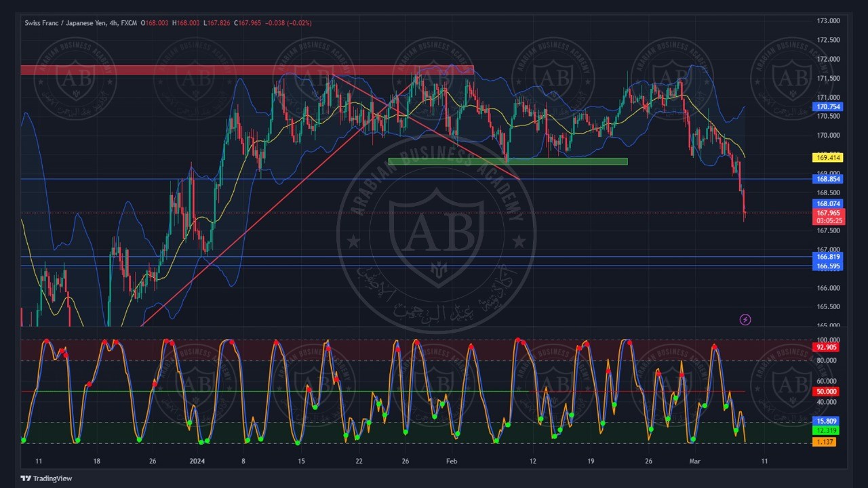Click the high value H168.003
868x488 pixels.
(186, 23)
